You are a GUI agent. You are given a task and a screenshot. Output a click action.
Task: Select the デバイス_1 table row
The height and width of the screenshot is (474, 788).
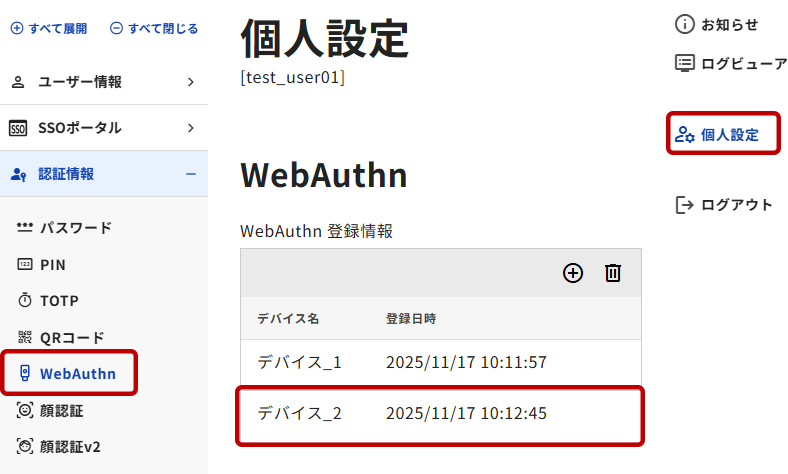click(x=440, y=362)
